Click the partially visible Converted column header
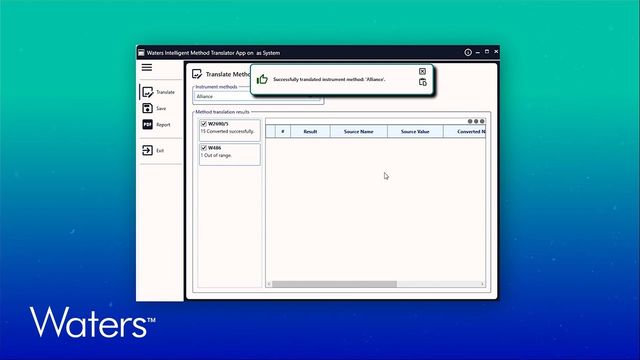This screenshot has width=640, height=360. click(x=465, y=131)
